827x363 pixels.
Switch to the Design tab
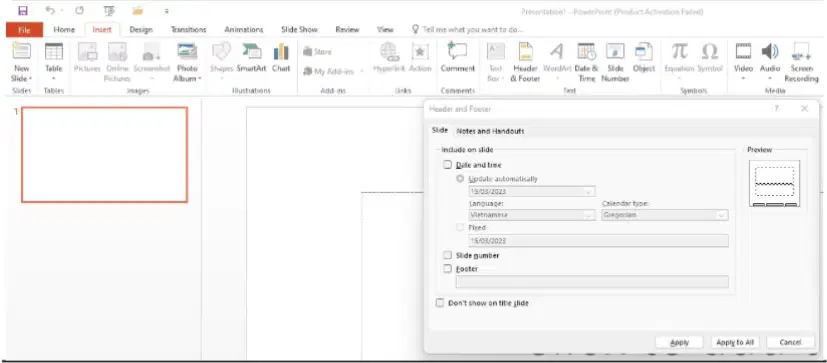click(x=141, y=30)
